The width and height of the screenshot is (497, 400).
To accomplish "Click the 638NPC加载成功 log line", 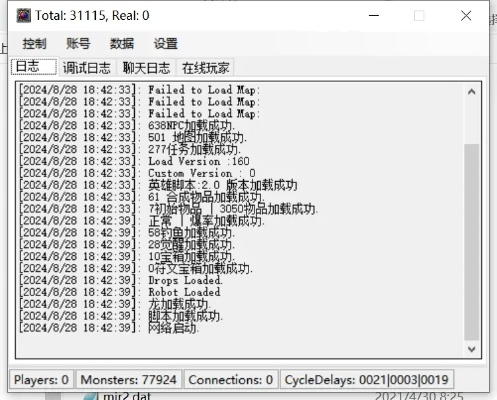I will (x=127, y=126).
